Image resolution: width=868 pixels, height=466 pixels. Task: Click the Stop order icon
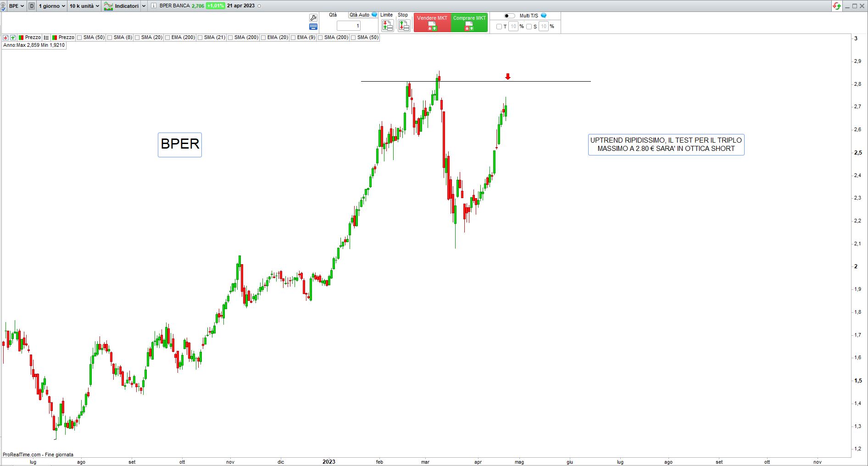click(404, 26)
